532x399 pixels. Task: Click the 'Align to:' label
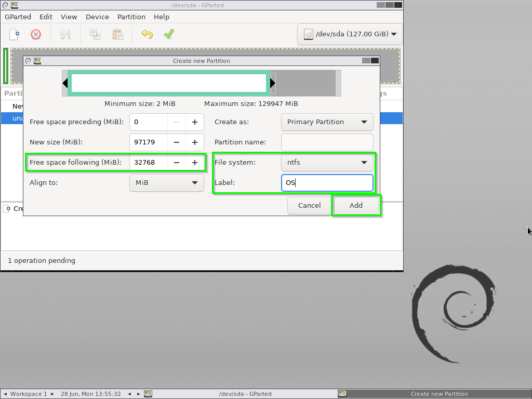click(x=44, y=183)
